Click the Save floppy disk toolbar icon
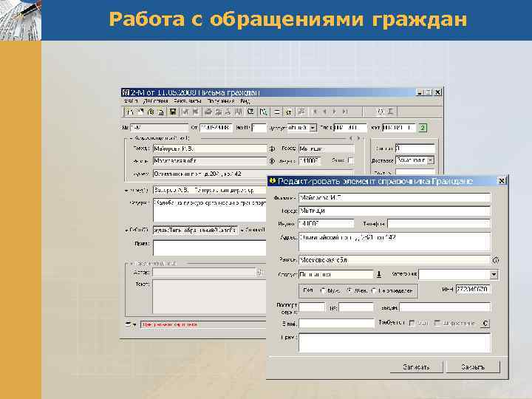 pyautogui.click(x=173, y=112)
